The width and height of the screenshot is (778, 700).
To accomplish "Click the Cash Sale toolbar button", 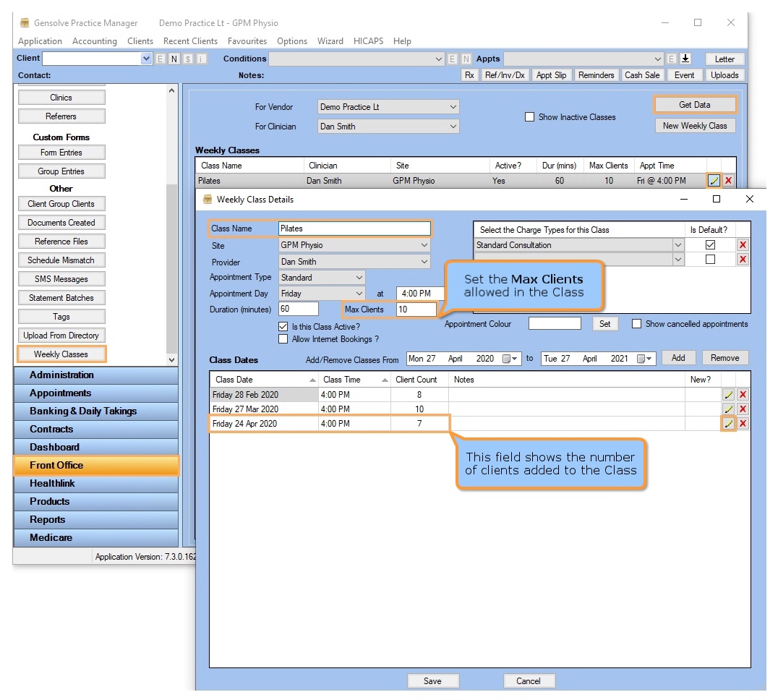I will pyautogui.click(x=642, y=75).
